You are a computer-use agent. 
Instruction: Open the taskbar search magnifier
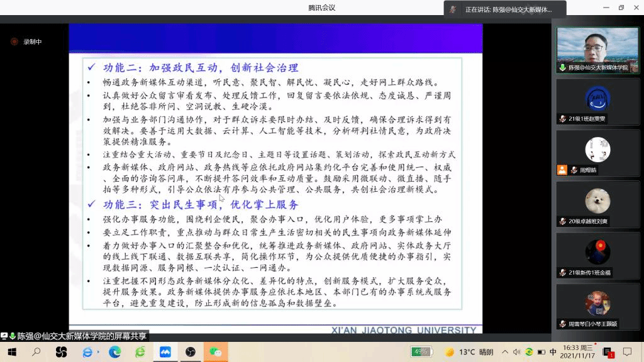pos(35,352)
